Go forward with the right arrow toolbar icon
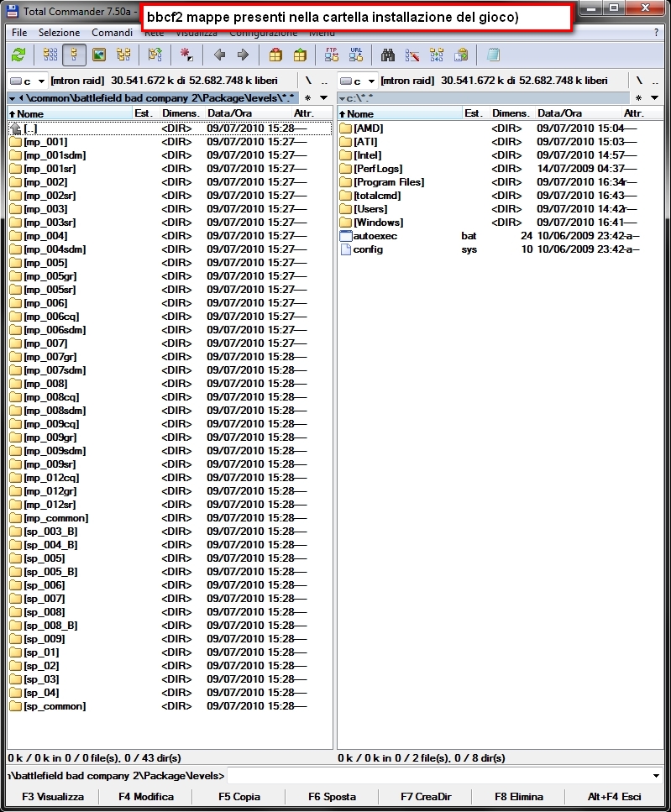Screen dimensions: 671x812 [x=243, y=55]
